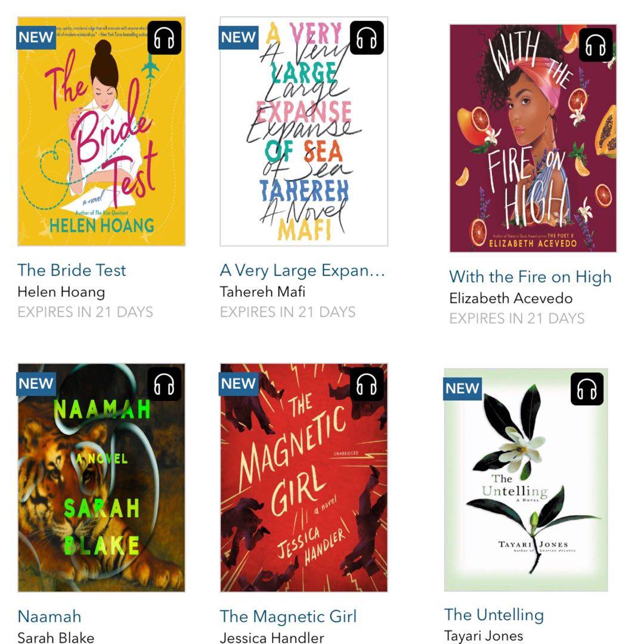Viewport: 644px width, 644px height.
Task: Tap headphones icon on The Untelling cover
Action: (587, 389)
